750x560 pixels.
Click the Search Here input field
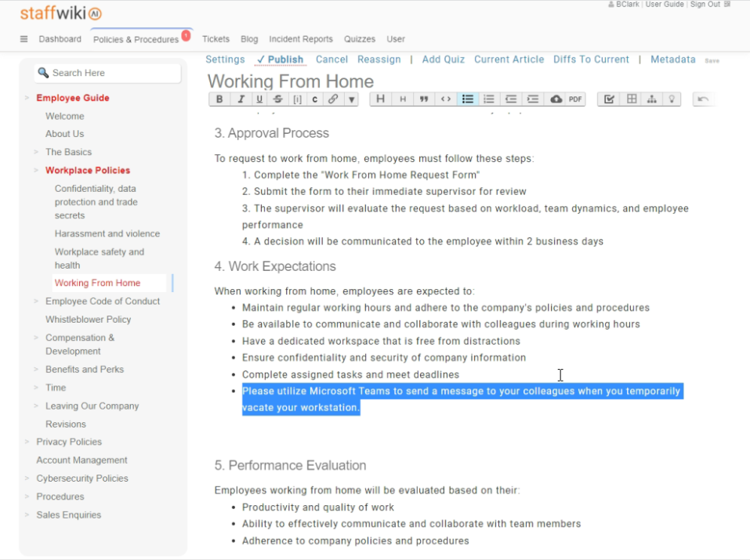[x=110, y=73]
